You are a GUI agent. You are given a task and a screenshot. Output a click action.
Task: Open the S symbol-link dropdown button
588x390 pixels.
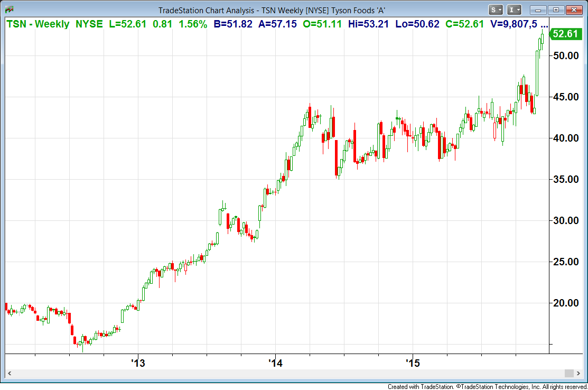pos(496,10)
